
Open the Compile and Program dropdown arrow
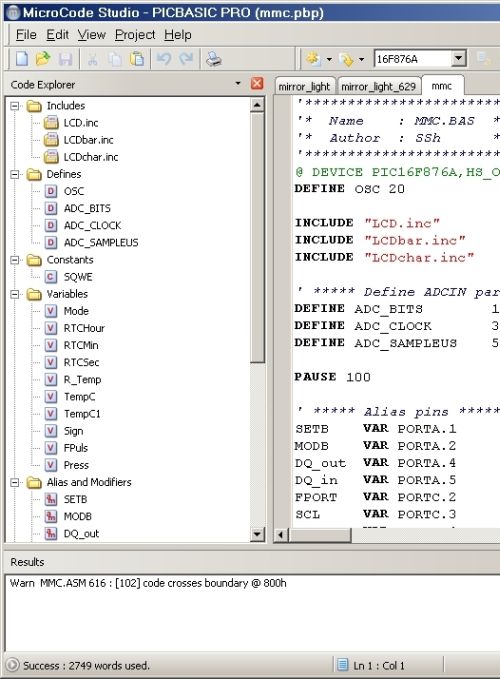coord(361,59)
